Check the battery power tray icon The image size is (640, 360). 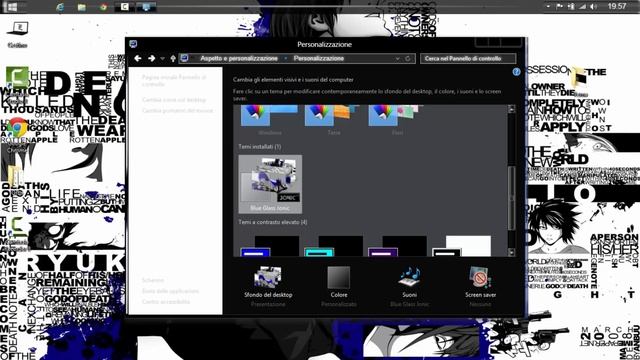pyautogui.click(x=571, y=7)
